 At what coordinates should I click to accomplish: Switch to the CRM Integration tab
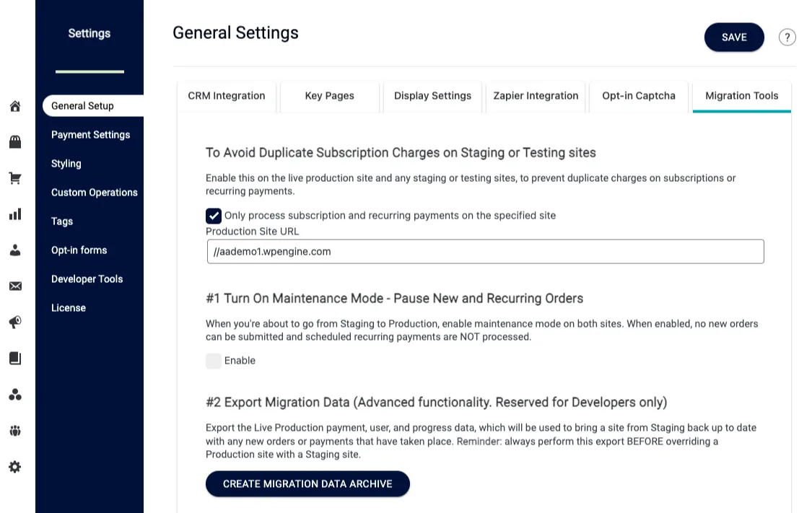point(227,95)
